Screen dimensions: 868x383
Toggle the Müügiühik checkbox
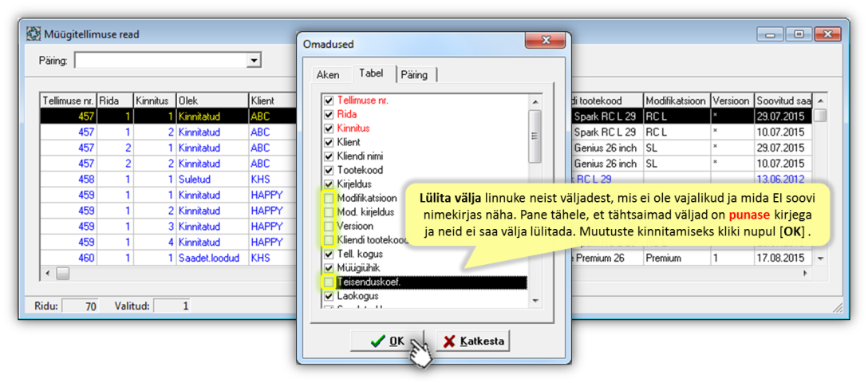click(x=329, y=268)
